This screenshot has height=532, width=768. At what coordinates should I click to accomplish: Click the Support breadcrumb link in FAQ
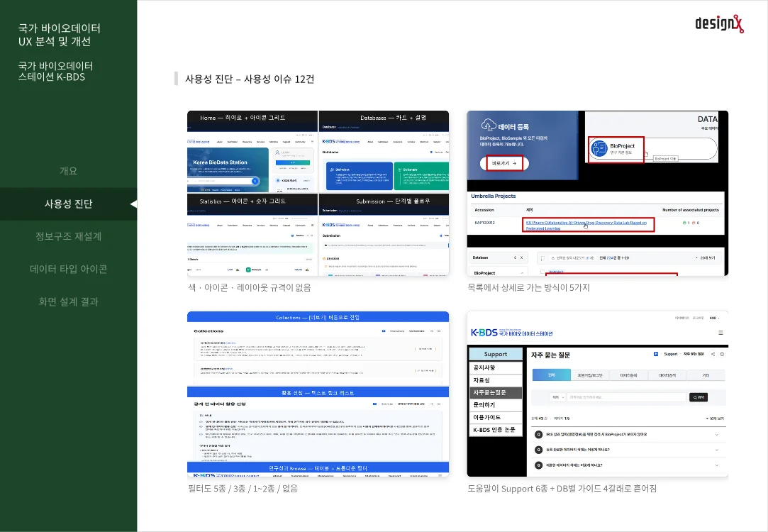671,354
